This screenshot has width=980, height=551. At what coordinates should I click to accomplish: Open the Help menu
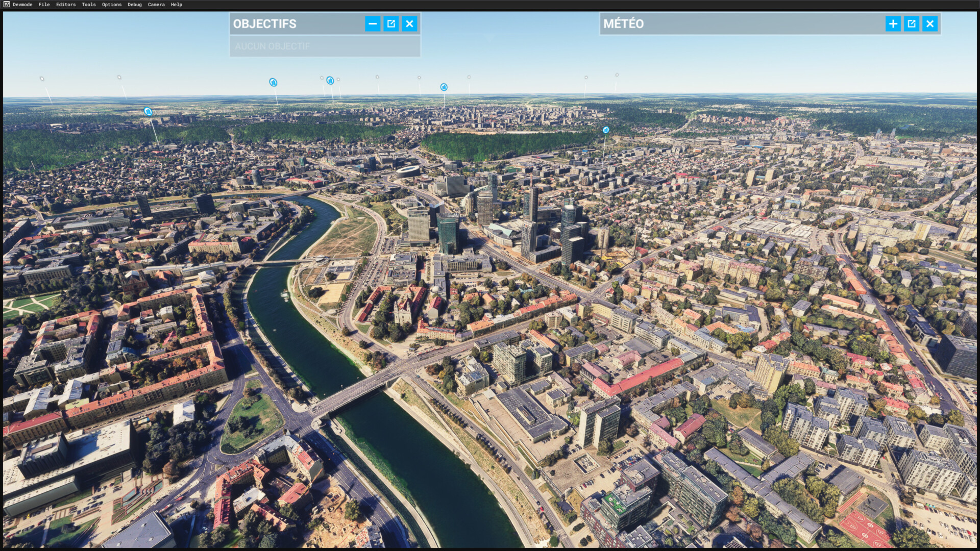[x=176, y=5]
